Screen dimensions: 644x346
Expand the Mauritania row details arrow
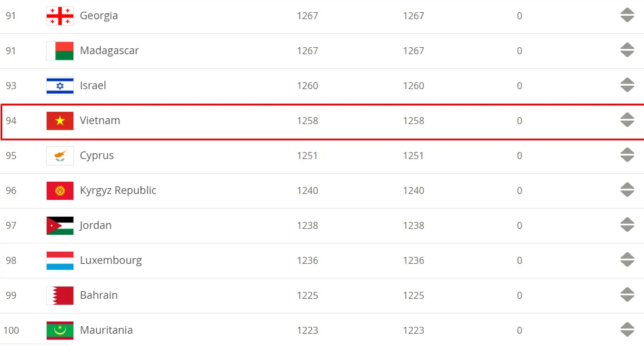pos(627,330)
